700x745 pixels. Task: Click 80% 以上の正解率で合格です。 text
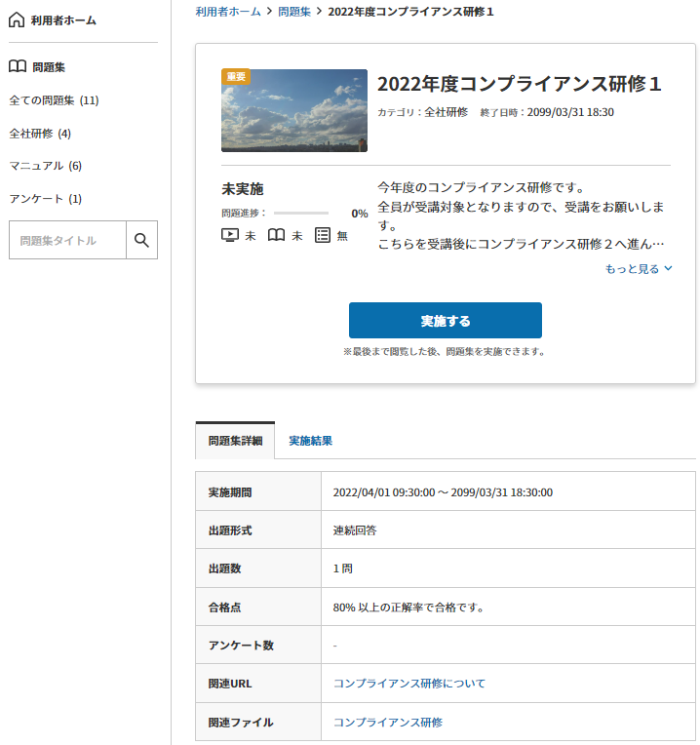408,608
